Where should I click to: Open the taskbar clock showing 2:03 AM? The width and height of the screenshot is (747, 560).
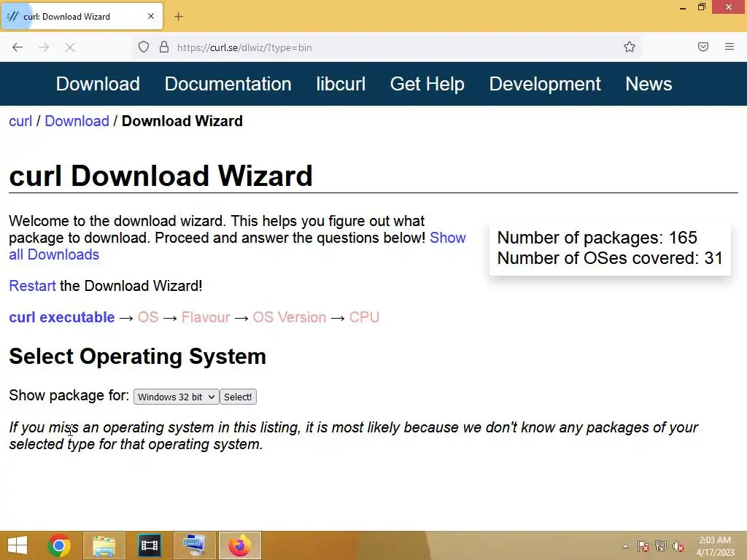[715, 546]
